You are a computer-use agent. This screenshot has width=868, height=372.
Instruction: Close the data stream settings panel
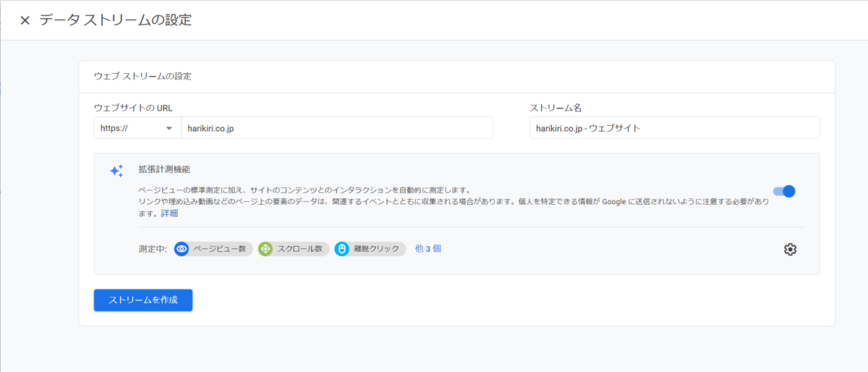coord(25,20)
